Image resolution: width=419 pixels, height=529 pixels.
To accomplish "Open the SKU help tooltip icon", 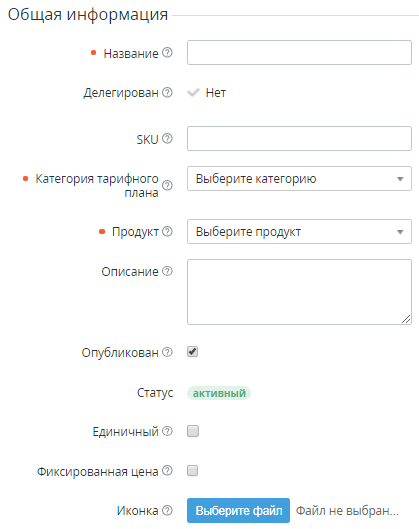I will (167, 138).
